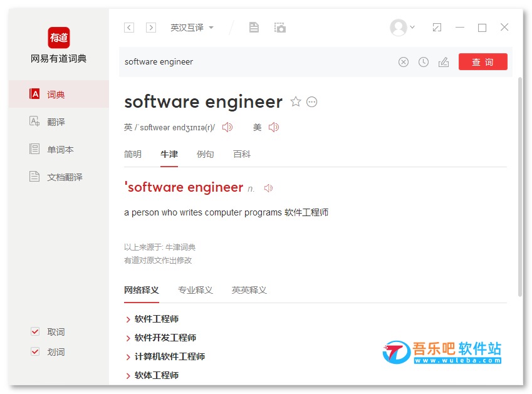Go back with the left arrow button

tap(129, 28)
